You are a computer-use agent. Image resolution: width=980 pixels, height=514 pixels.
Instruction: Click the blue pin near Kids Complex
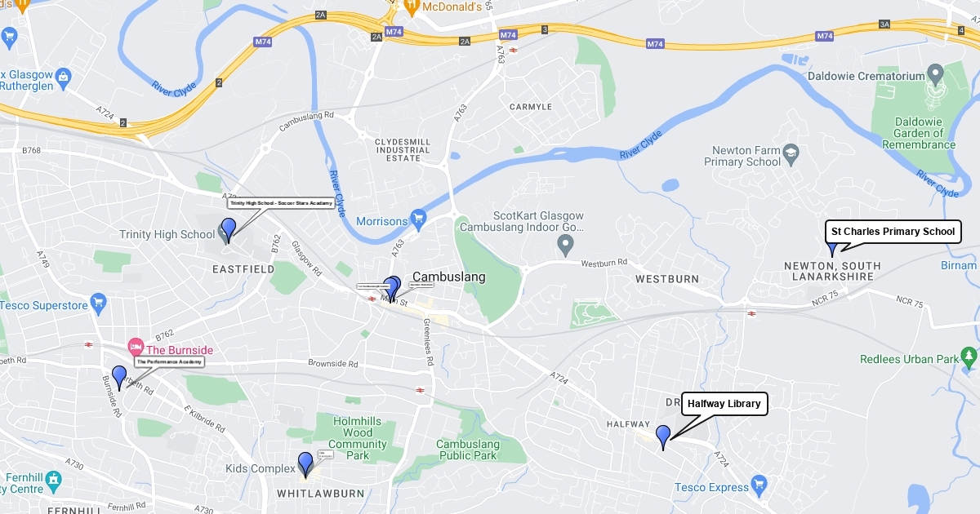305,463
